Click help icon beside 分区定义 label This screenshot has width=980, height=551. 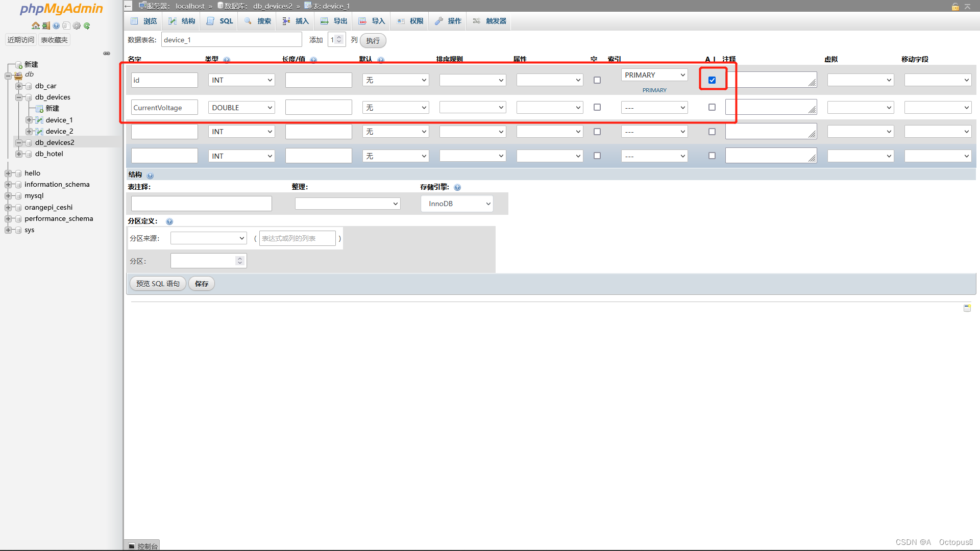[169, 221]
